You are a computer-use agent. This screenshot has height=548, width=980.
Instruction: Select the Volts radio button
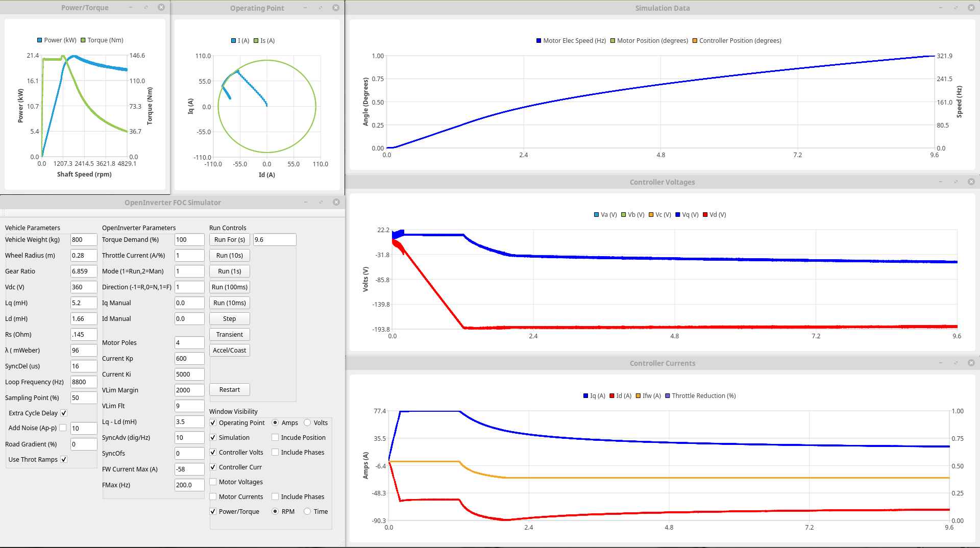pos(307,422)
